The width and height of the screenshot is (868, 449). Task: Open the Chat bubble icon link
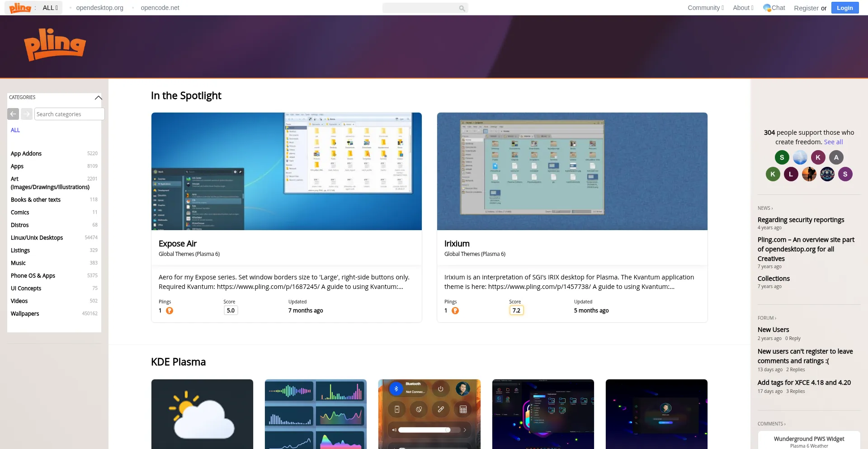coord(767,8)
